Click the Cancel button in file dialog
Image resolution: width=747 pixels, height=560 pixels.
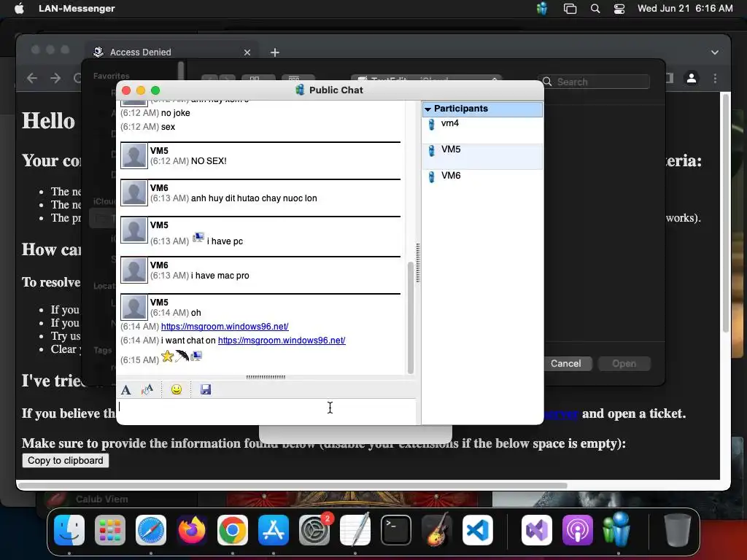[x=565, y=364]
